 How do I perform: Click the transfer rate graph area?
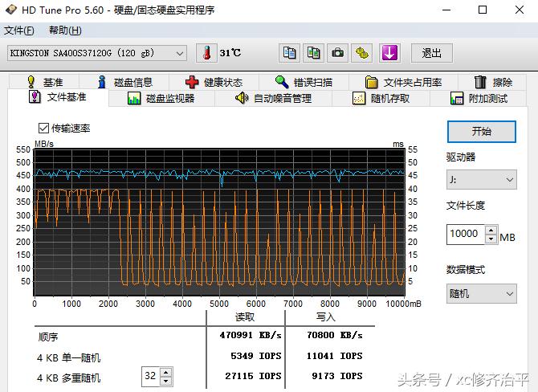[219, 222]
